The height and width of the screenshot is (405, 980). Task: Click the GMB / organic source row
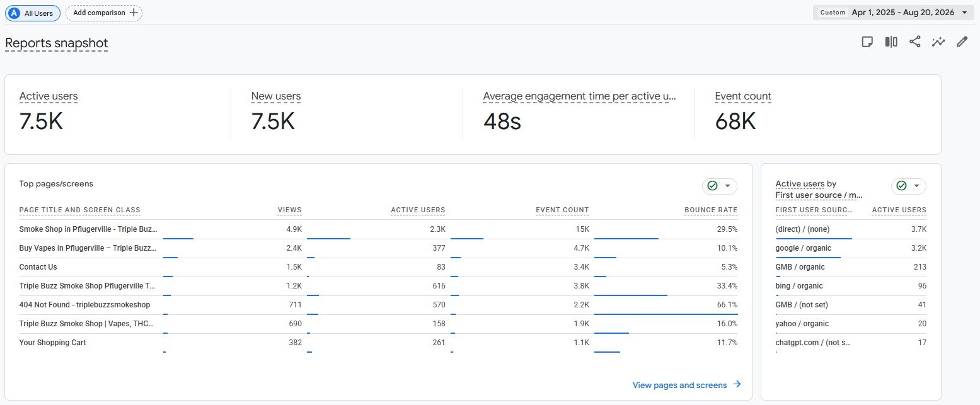[x=851, y=267]
